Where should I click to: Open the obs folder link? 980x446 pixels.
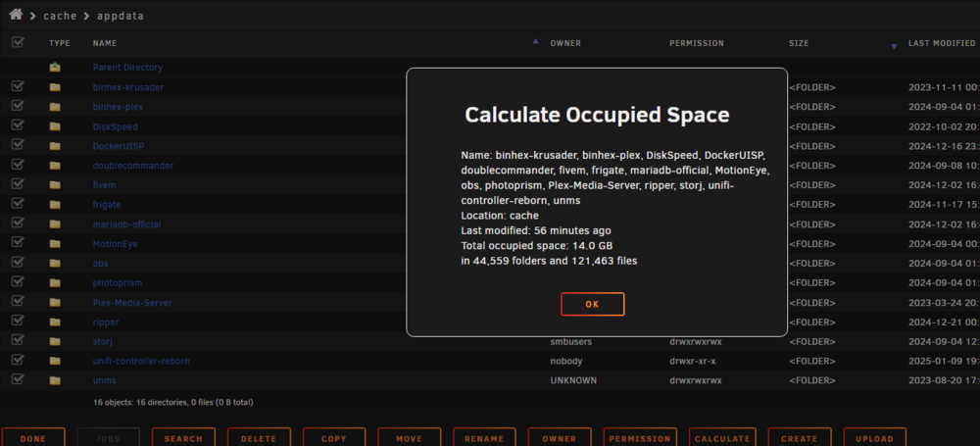101,264
